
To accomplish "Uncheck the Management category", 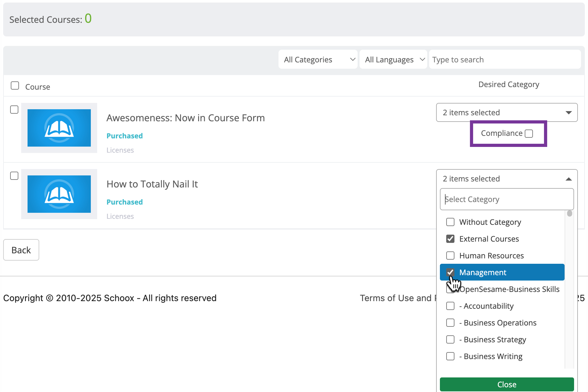I will [450, 272].
